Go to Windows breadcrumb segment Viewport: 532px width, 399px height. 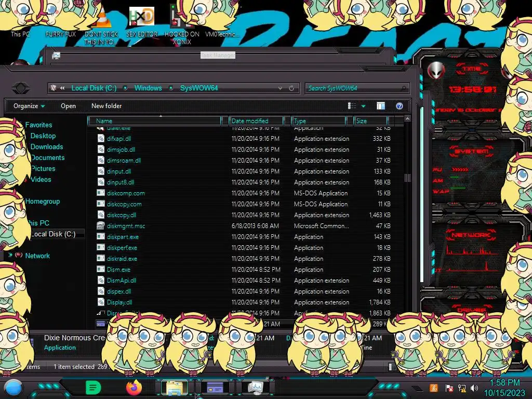click(x=148, y=88)
